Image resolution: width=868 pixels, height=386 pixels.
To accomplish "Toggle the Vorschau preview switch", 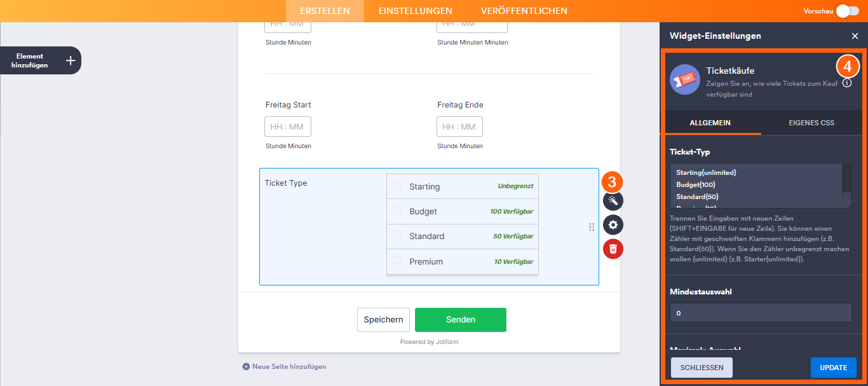I will [848, 11].
